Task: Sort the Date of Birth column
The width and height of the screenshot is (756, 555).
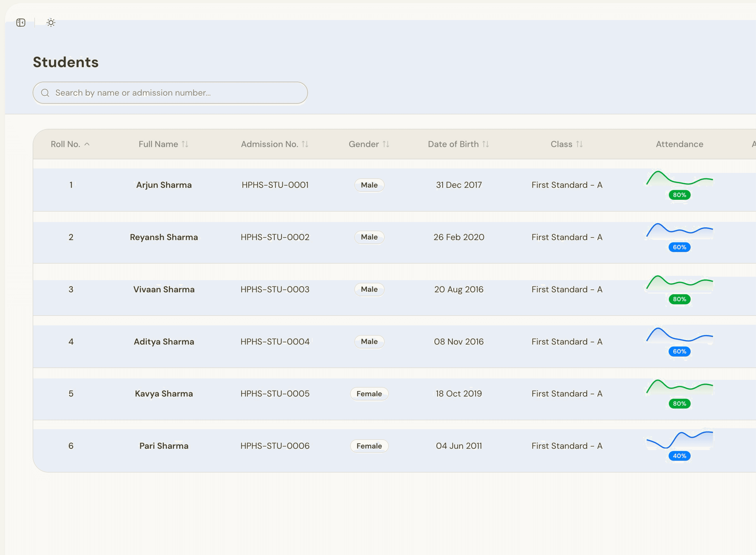Action: [x=485, y=144]
